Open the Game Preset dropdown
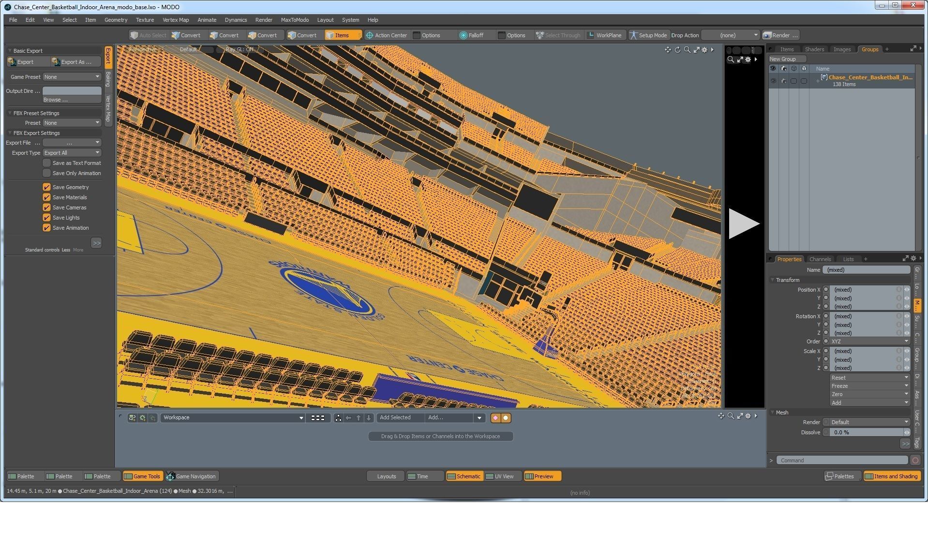The image size is (928, 560). point(72,77)
